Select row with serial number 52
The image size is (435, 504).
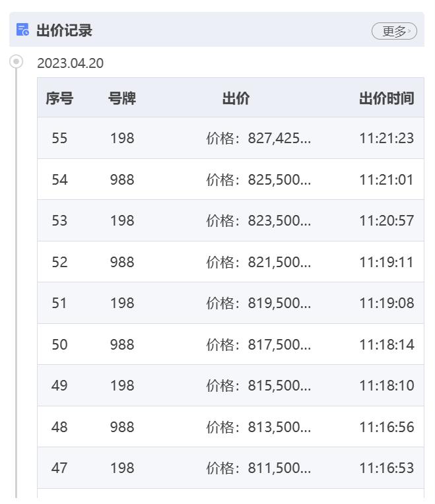230,262
